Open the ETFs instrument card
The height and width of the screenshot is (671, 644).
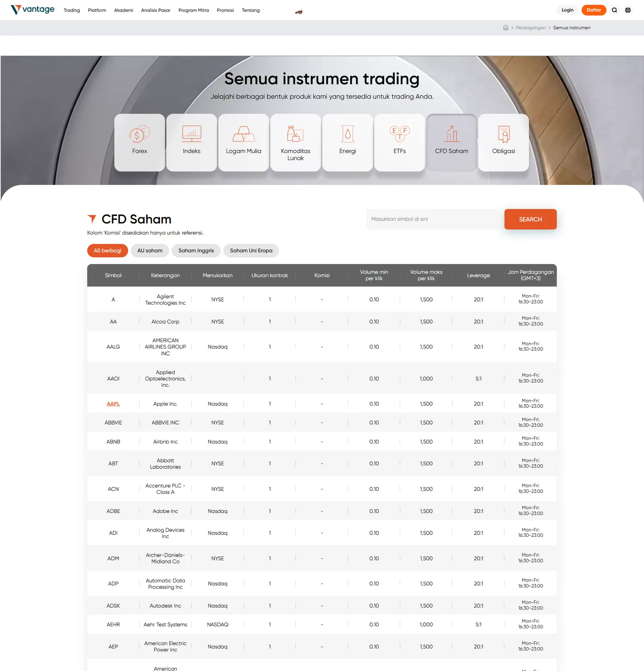399,142
